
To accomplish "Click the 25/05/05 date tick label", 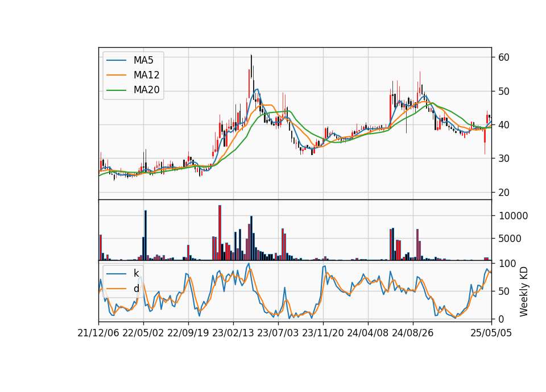I will [491, 333].
